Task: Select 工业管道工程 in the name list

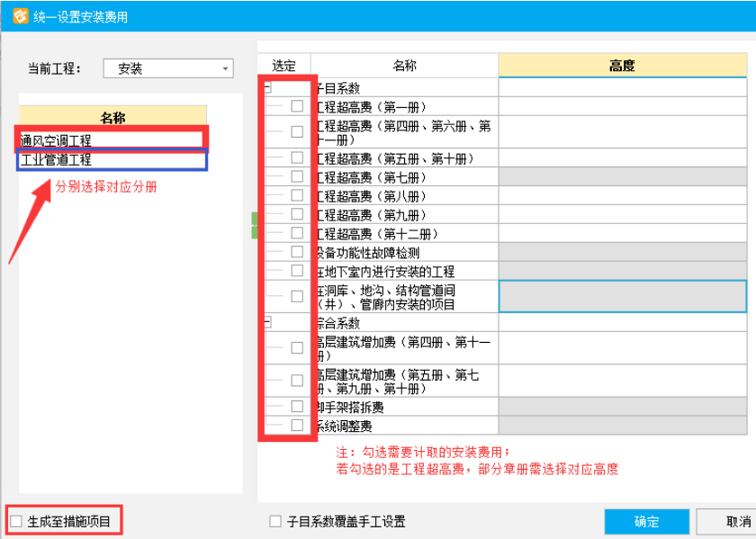Action: (x=112, y=159)
